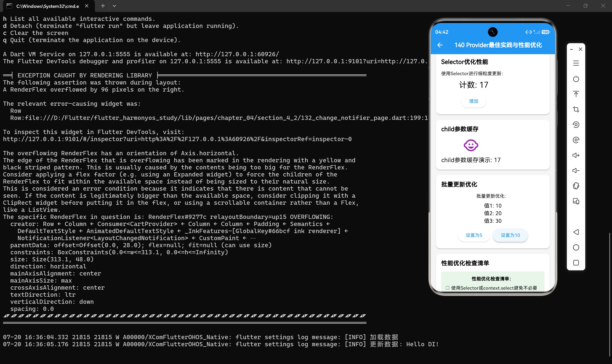Maximize the terminal window
The width and height of the screenshot is (612, 364).
[585, 6]
